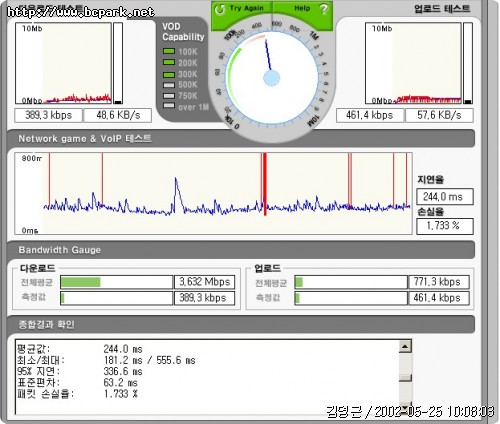Click the 300K VOD capability indicator
Viewport: 500px width, 424px height.
click(169, 74)
